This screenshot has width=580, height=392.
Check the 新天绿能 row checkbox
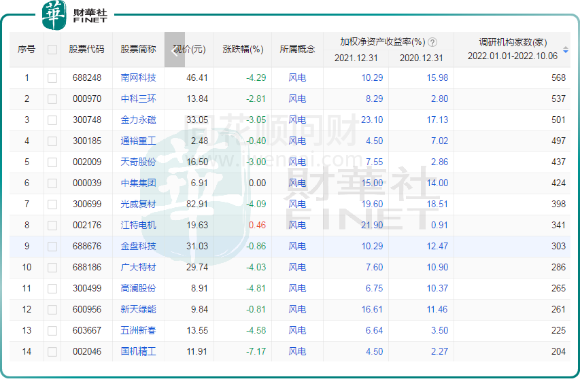click(x=52, y=310)
